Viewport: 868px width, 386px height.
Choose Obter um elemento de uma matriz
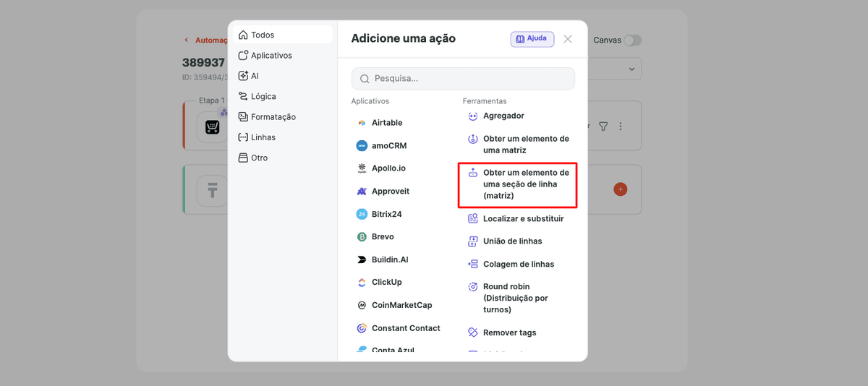(x=526, y=145)
